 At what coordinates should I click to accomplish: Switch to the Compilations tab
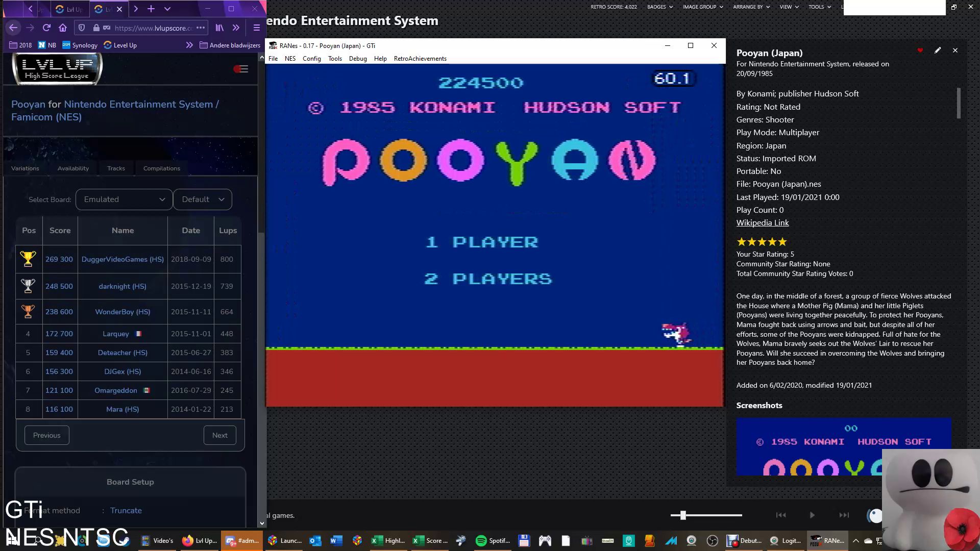pyautogui.click(x=161, y=168)
